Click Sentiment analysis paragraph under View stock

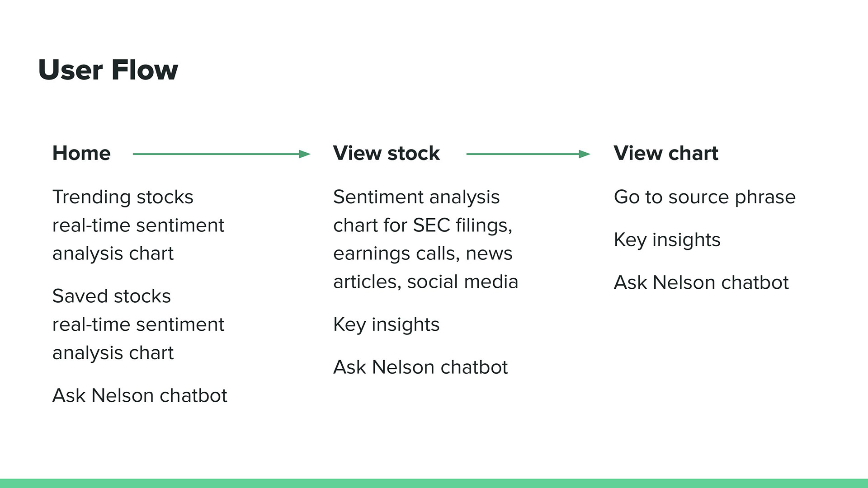pyautogui.click(x=425, y=239)
